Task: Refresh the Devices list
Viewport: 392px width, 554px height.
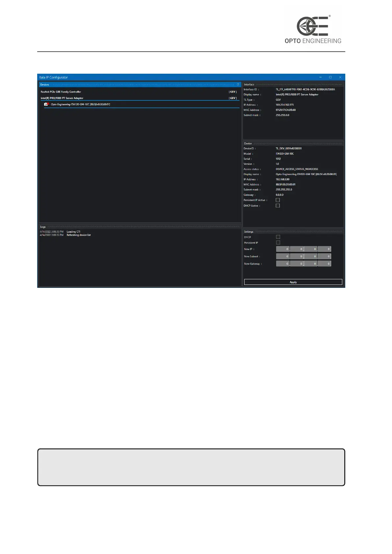Action: [238, 85]
